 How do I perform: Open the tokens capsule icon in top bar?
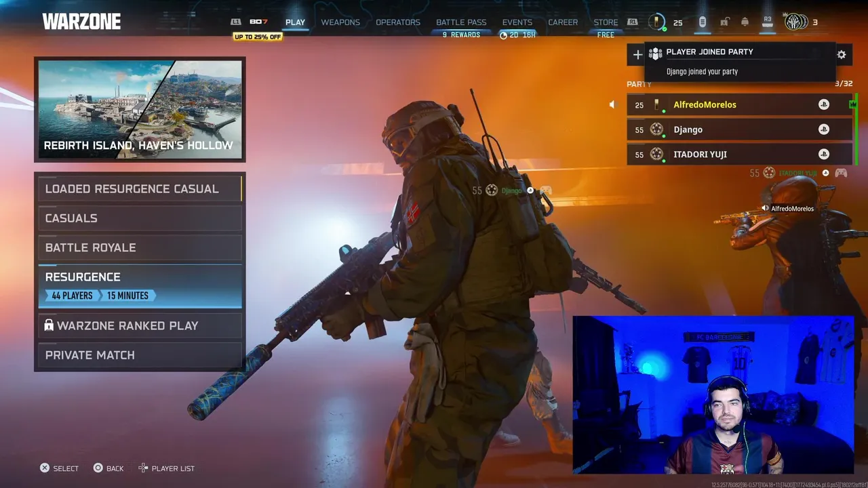tap(703, 22)
